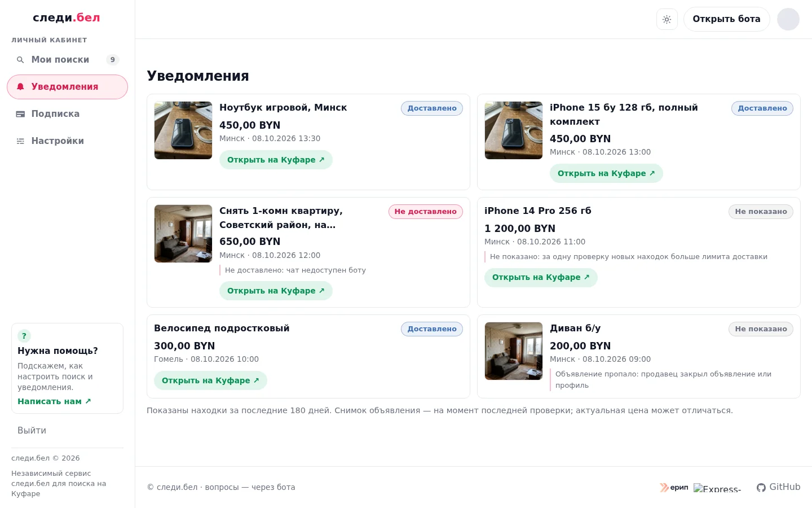Click the Доставлено badge on Ноутбук игровой
This screenshot has height=508, width=812.
click(432, 108)
